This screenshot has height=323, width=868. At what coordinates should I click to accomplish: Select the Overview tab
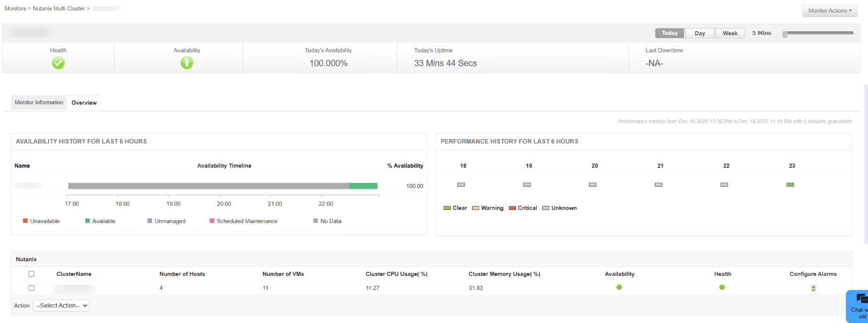pos(84,103)
